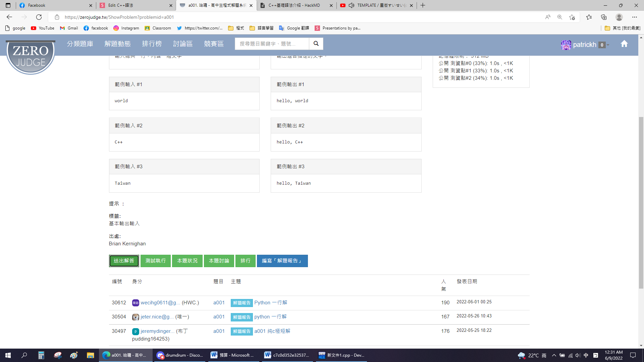
Task: Open 分類題庫 navigation menu
Action: click(x=80, y=44)
